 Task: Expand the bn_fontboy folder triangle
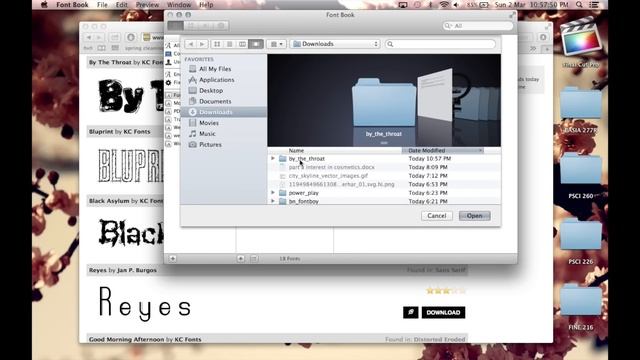click(x=273, y=201)
